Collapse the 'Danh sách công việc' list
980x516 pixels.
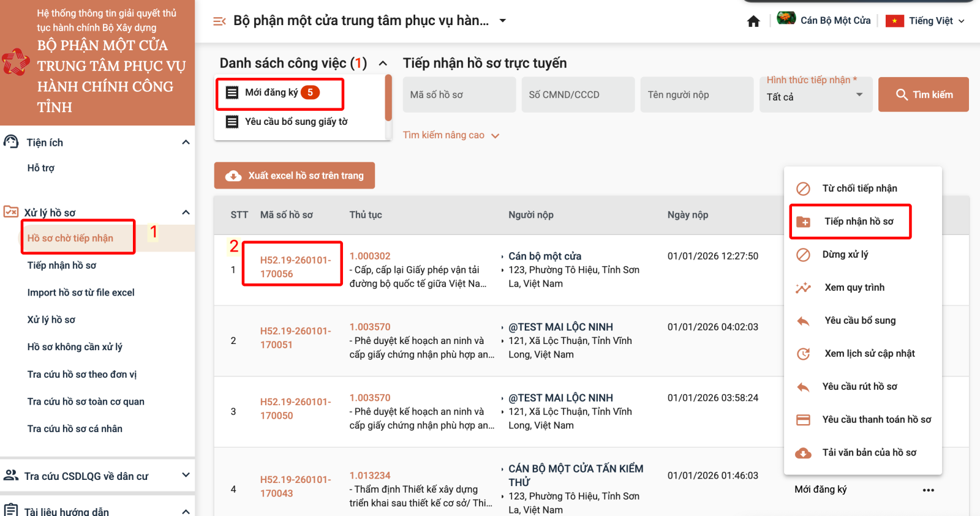click(x=383, y=63)
